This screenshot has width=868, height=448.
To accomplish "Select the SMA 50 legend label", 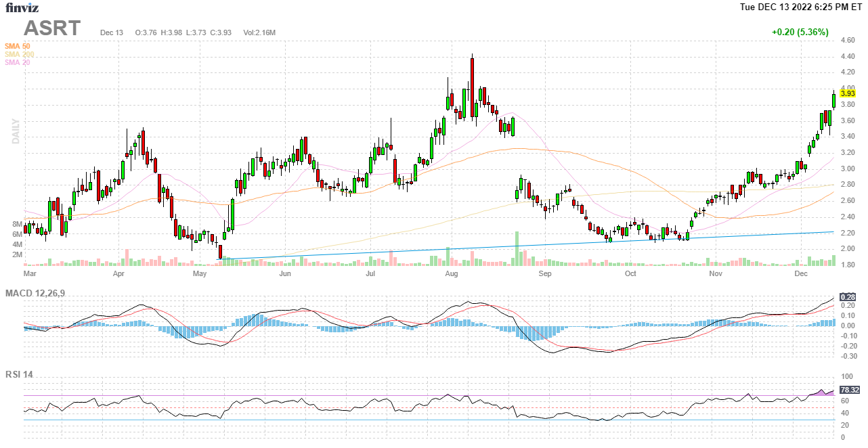I will tap(17, 46).
